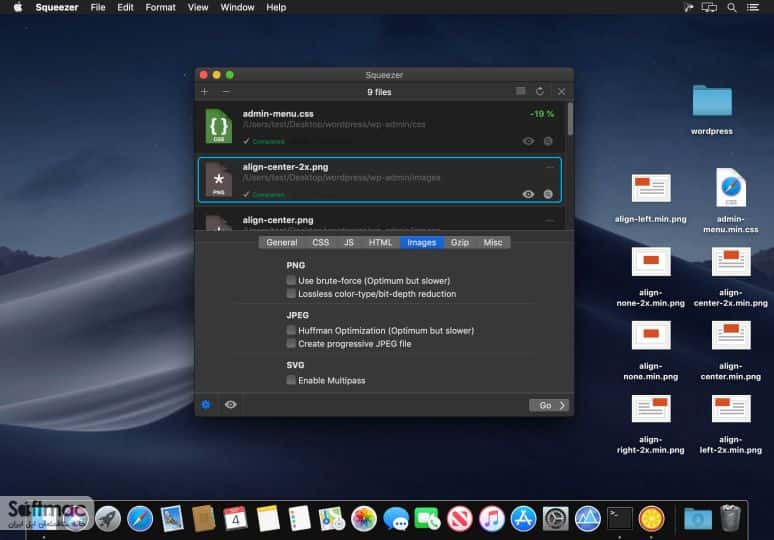Open the Edit menu
Viewport: 774px width, 540px height.
125,7
